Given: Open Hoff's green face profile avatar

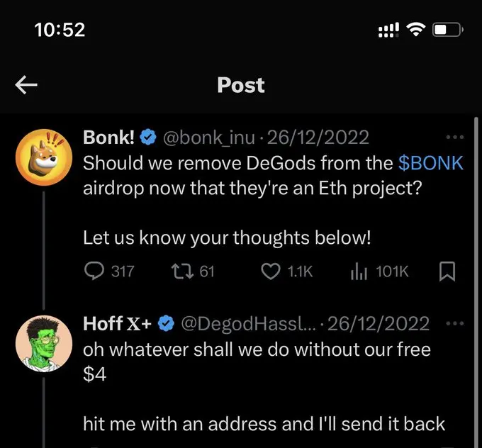Looking at the screenshot, I should click(44, 344).
